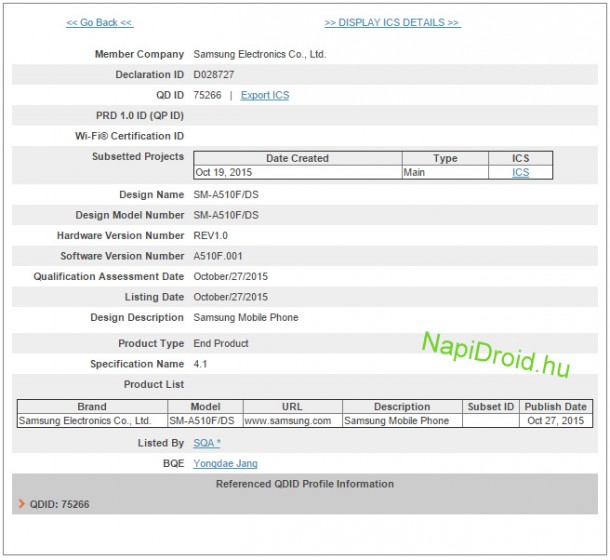Image resolution: width=610 pixels, height=560 pixels.
Task: Select SM-A510F/DS in the Product List table
Action: (203, 421)
